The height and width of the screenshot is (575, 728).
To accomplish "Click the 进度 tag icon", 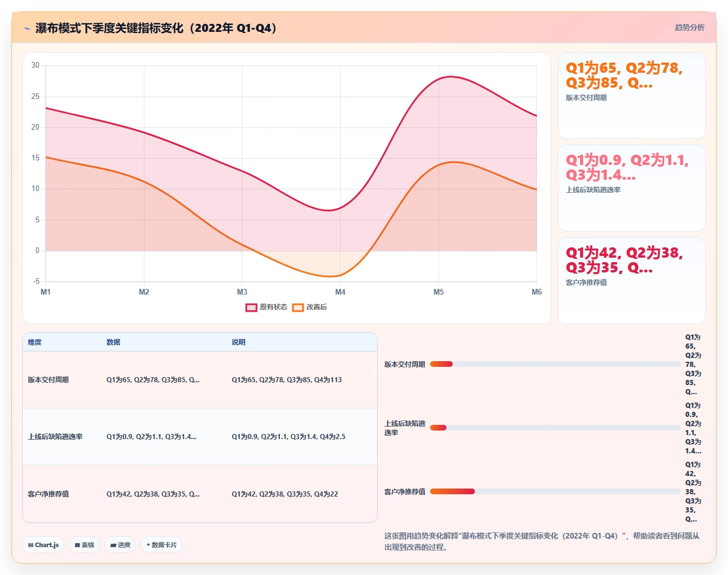I will tap(113, 545).
